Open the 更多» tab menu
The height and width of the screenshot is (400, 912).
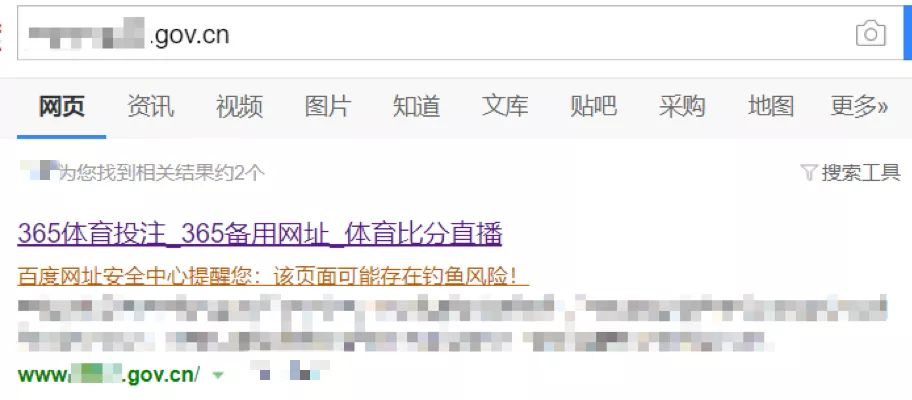point(859,107)
